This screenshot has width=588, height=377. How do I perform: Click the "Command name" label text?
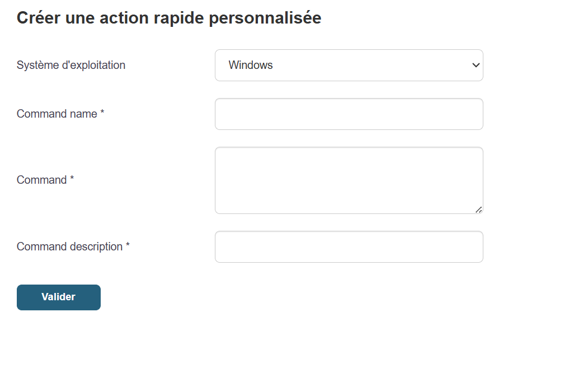pyautogui.click(x=57, y=114)
